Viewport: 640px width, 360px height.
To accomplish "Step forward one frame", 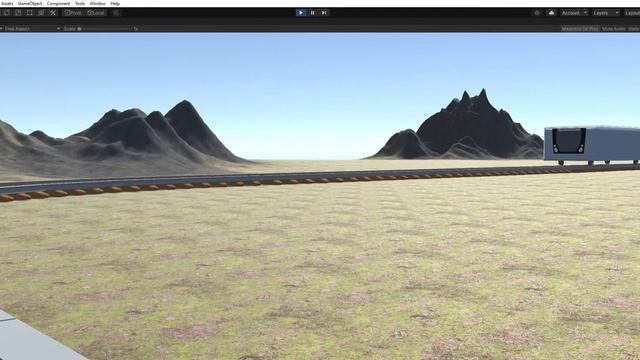I will click(x=324, y=13).
